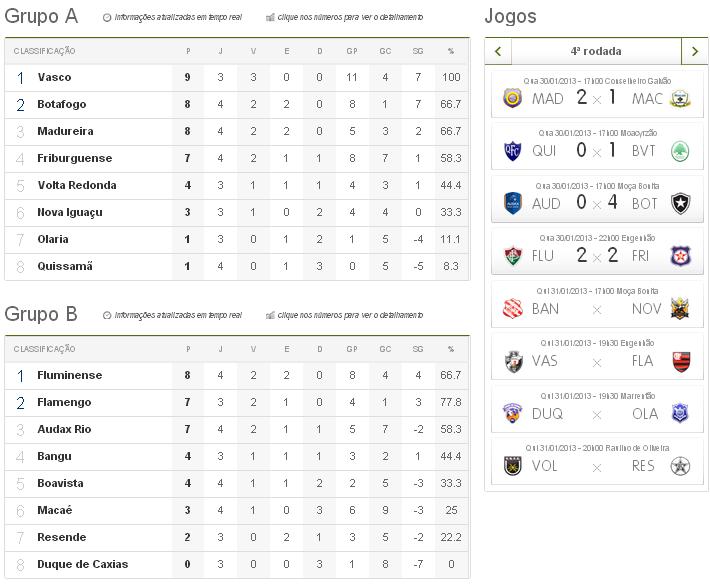Click the 4ª rodada round label
Viewport: 710px width, 585px height.
(x=596, y=51)
